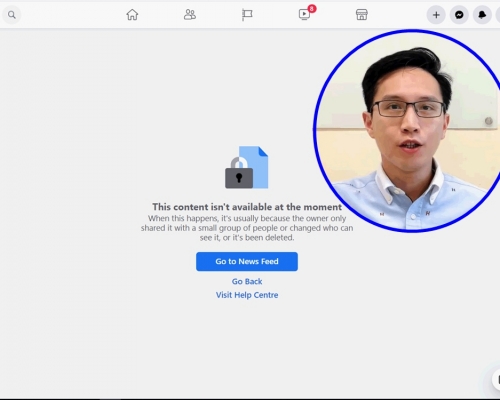
Task: Click the Visit Help Centre link
Action: tap(247, 295)
